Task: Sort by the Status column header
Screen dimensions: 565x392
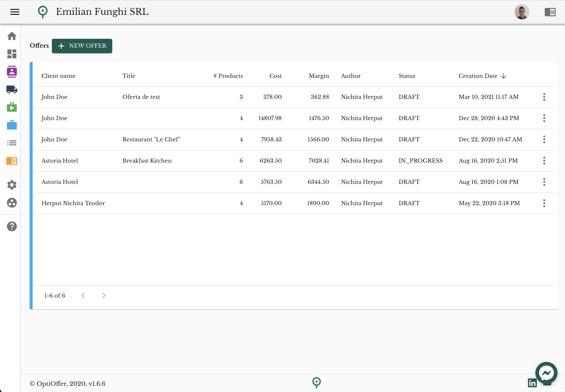Action: tap(407, 76)
